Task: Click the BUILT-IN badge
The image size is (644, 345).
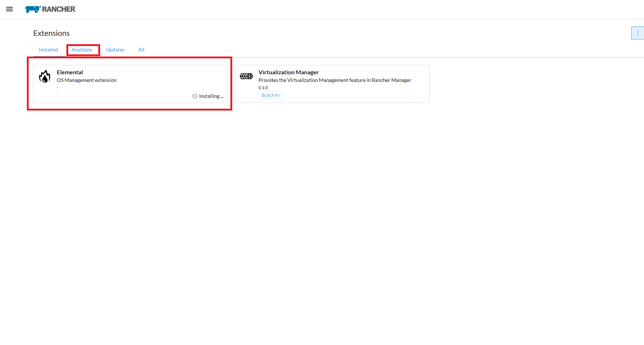Action: [271, 95]
